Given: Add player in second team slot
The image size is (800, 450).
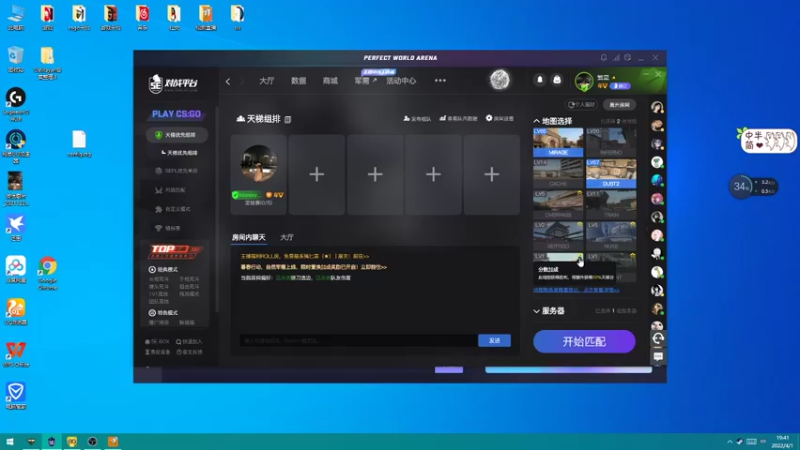Looking at the screenshot, I should [x=317, y=174].
